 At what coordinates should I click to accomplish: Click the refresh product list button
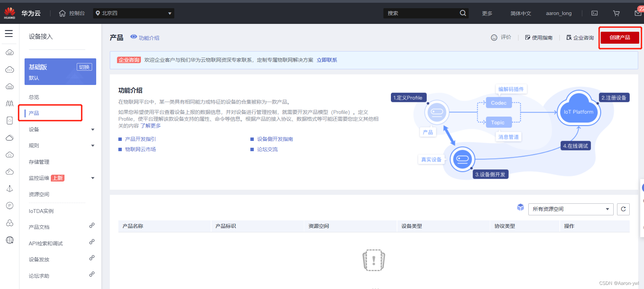tap(623, 209)
